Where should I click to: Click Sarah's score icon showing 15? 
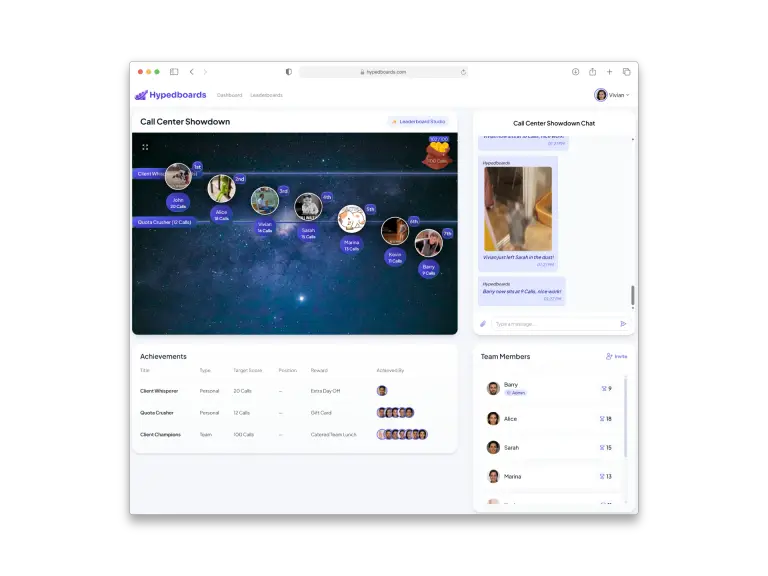pos(602,447)
